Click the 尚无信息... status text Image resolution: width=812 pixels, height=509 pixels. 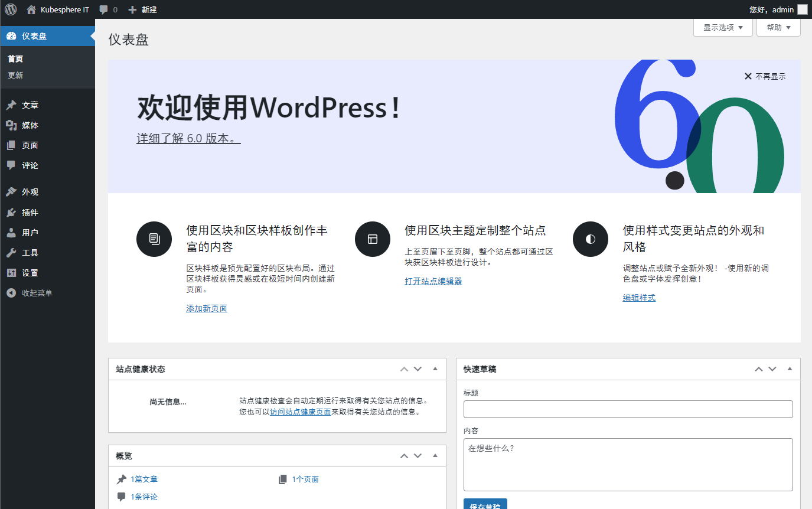click(x=168, y=402)
